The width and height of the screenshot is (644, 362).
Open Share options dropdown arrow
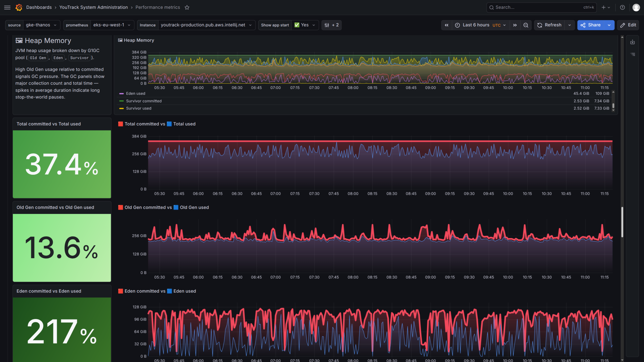click(x=609, y=25)
